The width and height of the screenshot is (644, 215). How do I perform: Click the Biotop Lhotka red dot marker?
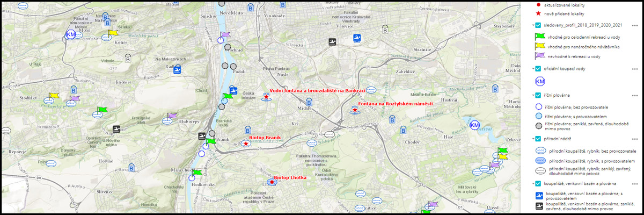[272, 182]
